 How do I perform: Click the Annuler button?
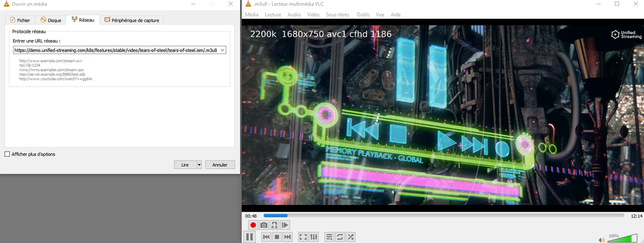[220, 164]
